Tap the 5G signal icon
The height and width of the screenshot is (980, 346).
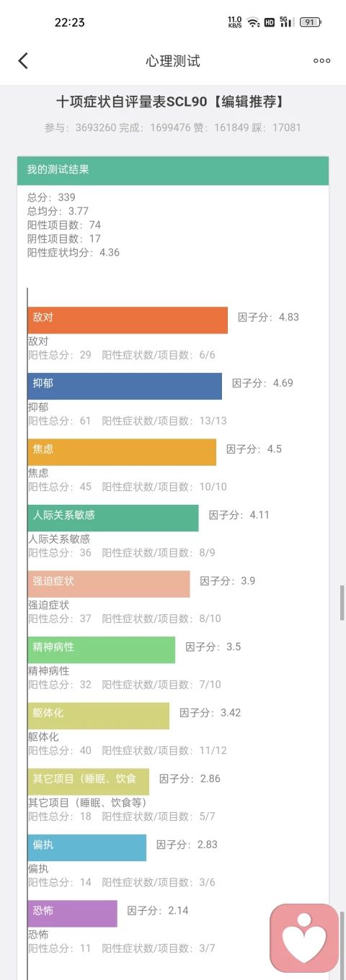pos(287,22)
